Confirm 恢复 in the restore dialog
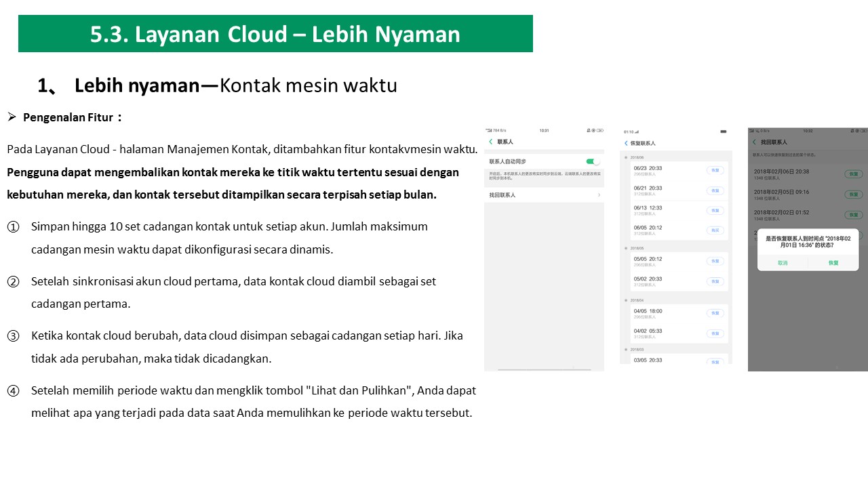The height and width of the screenshot is (488, 868). pyautogui.click(x=833, y=262)
